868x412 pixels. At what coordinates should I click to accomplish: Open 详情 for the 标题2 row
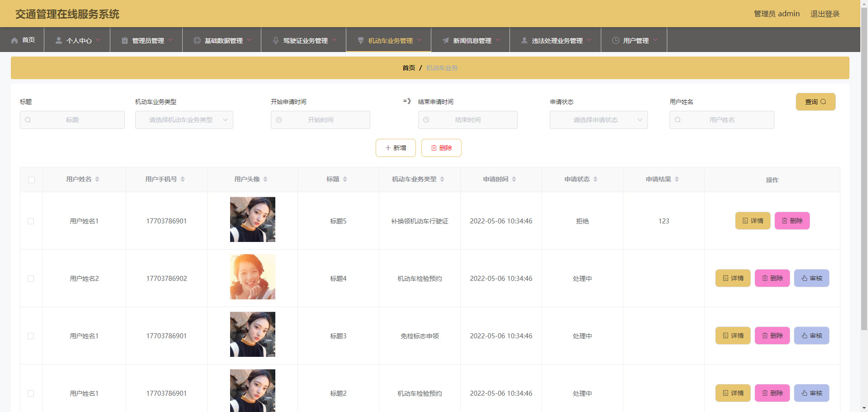[x=733, y=393]
